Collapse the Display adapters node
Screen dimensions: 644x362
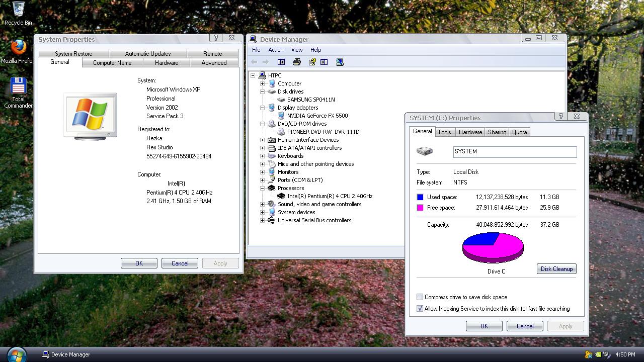(262, 108)
